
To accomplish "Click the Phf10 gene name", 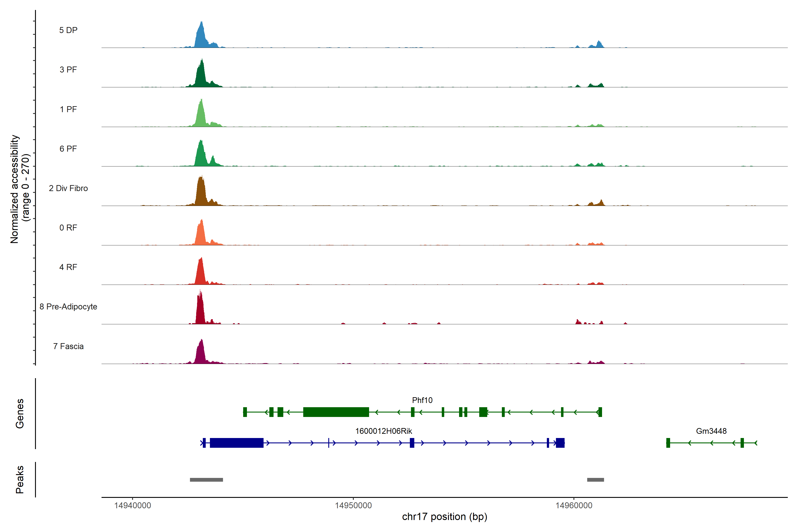I will point(422,400).
